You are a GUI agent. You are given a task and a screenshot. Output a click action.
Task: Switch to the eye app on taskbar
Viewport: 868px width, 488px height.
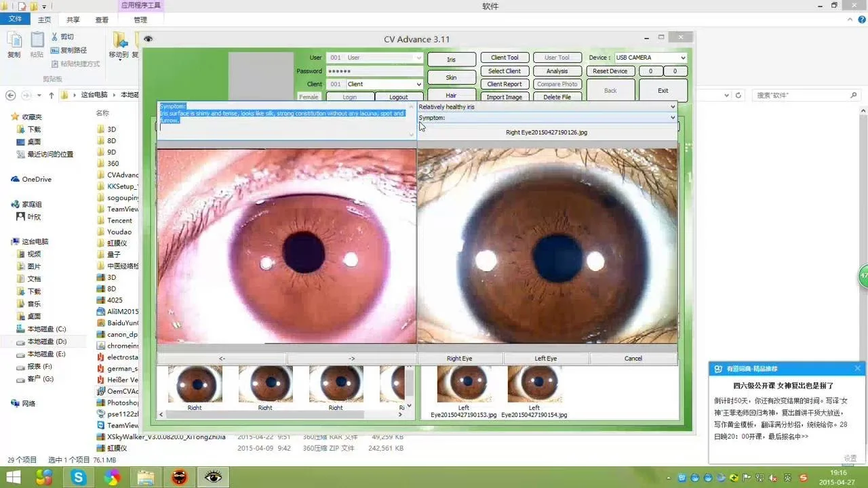coord(214,477)
